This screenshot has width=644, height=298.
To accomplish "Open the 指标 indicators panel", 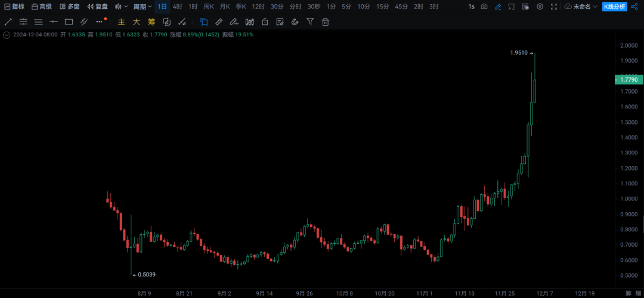I will [x=14, y=7].
